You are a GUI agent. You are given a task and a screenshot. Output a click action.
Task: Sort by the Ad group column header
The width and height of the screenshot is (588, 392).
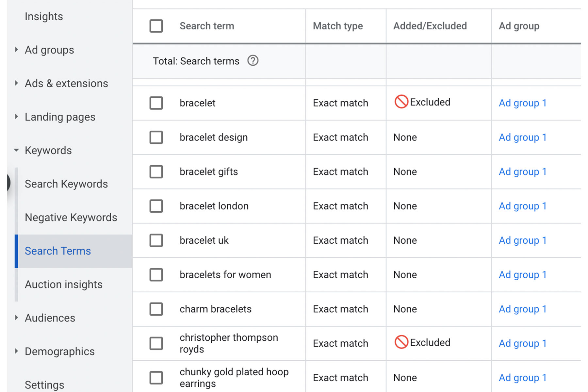coord(519,26)
